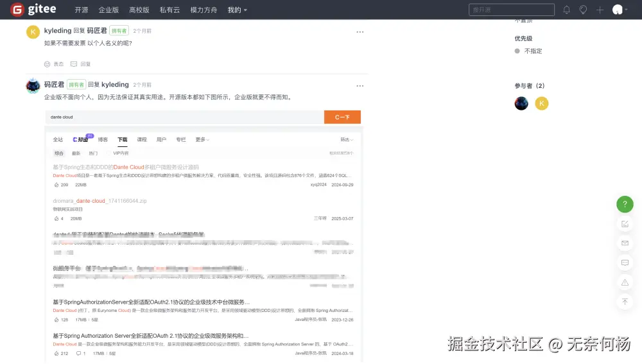Click 码匠君's avatar on the second comment
Image resolution: width=642 pixels, height=364 pixels.
point(33,86)
